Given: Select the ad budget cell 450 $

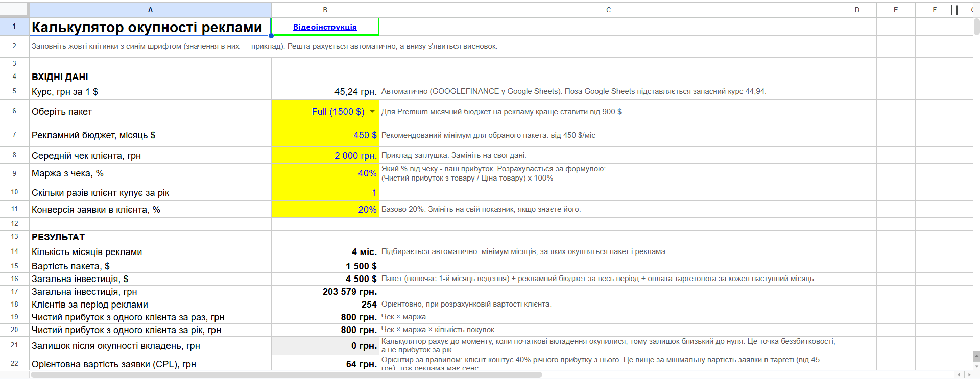Looking at the screenshot, I should (x=325, y=135).
